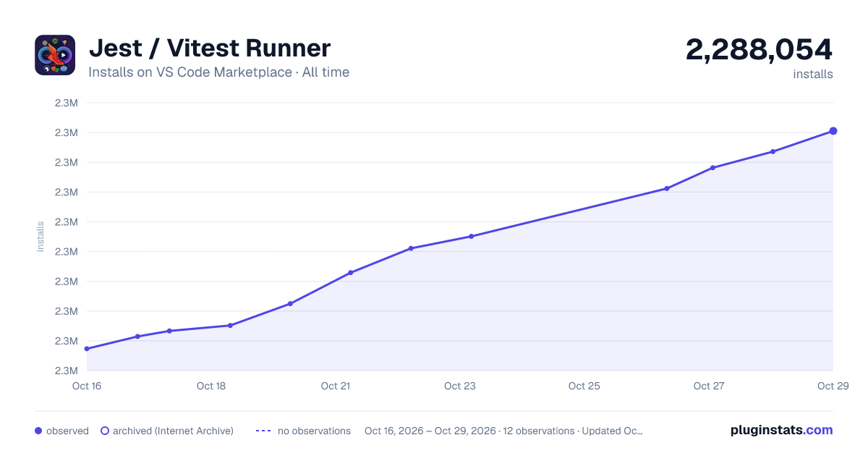Click the 'archived (Internet Archive)' legend label

coord(173,431)
